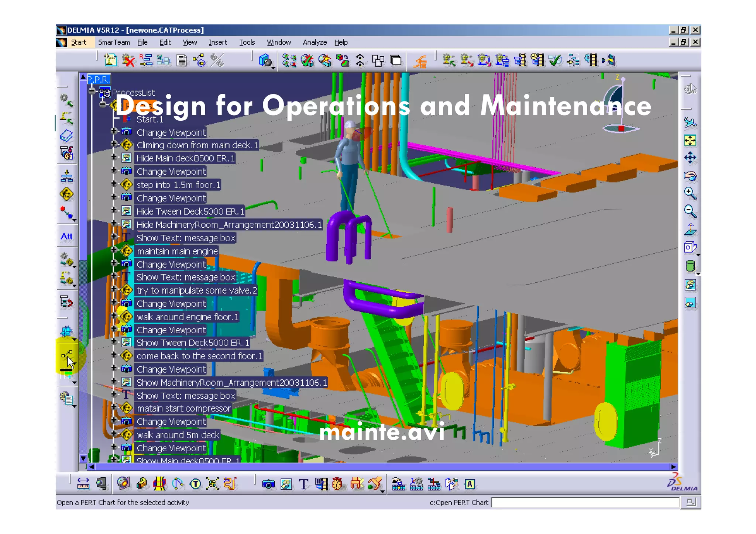Click the horizontal scrollbar left arrow

(x=91, y=467)
